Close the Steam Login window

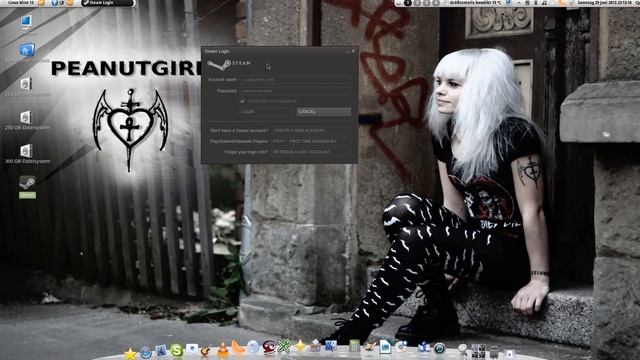pos(353,51)
